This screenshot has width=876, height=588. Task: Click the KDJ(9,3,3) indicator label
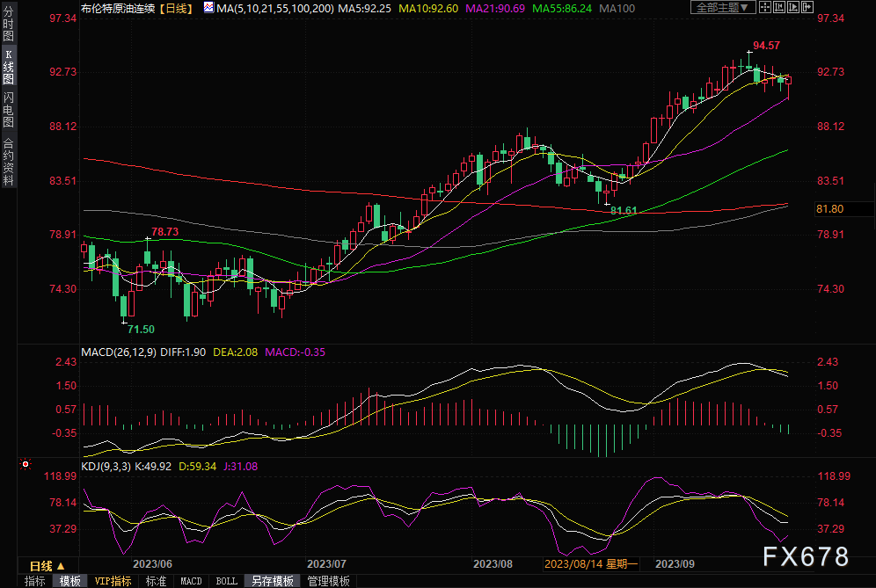[106, 466]
